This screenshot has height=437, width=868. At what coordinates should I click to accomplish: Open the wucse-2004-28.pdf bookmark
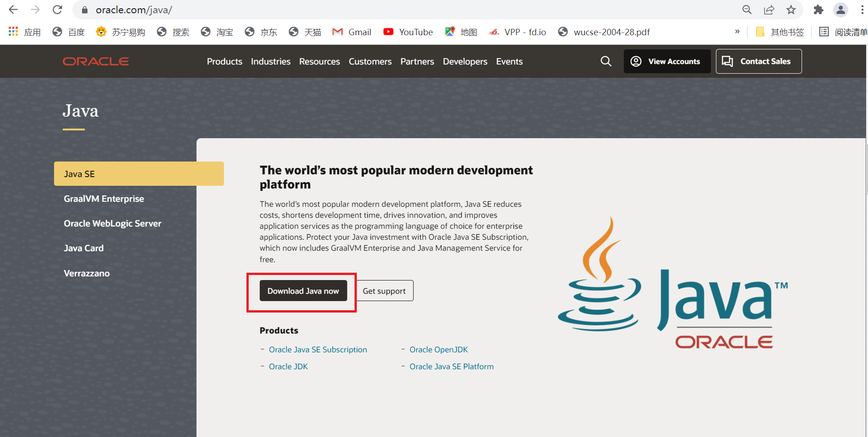(604, 32)
